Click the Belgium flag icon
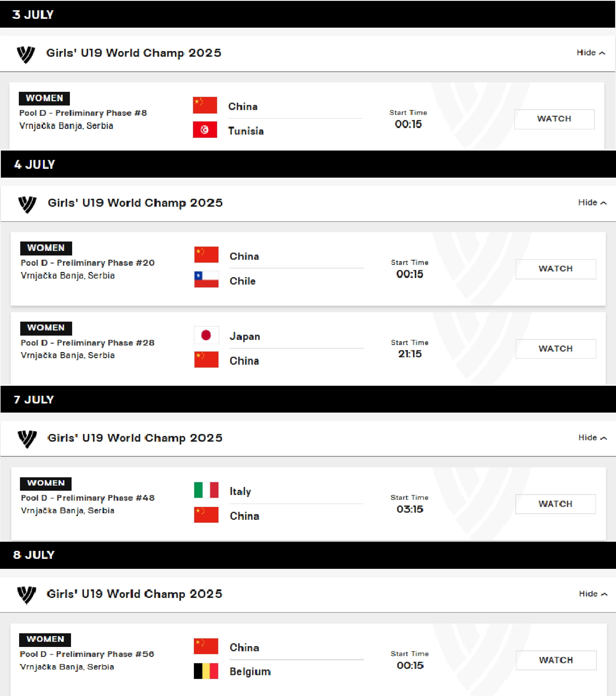Screen dimensions: 616x696 tap(206, 671)
